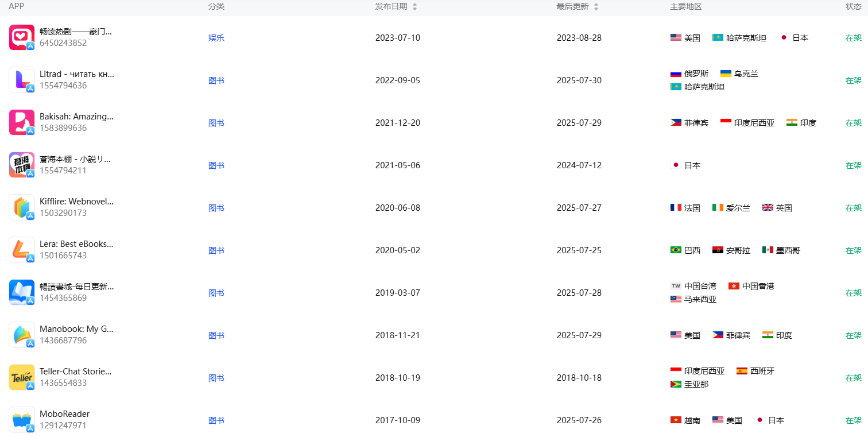Image resolution: width=868 pixels, height=437 pixels.
Task: Click 在架 status for Kifflire row
Action: click(853, 208)
